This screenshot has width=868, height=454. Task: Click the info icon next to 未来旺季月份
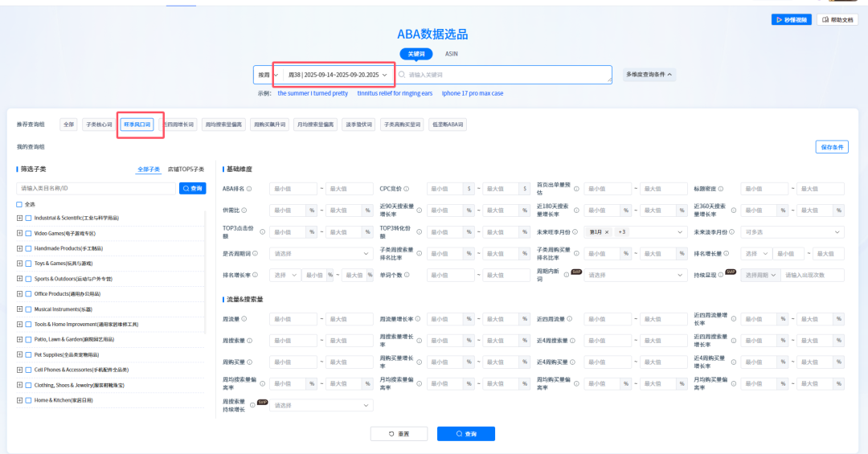click(x=575, y=232)
